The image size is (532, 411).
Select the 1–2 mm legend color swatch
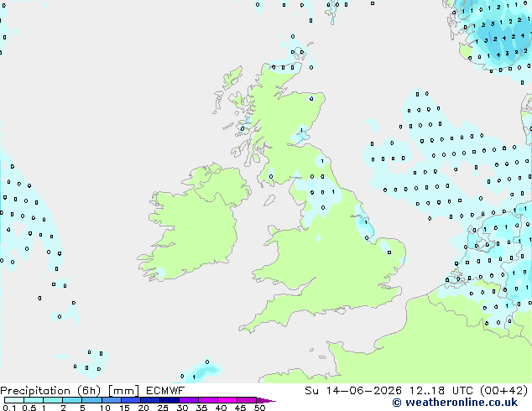(53, 400)
